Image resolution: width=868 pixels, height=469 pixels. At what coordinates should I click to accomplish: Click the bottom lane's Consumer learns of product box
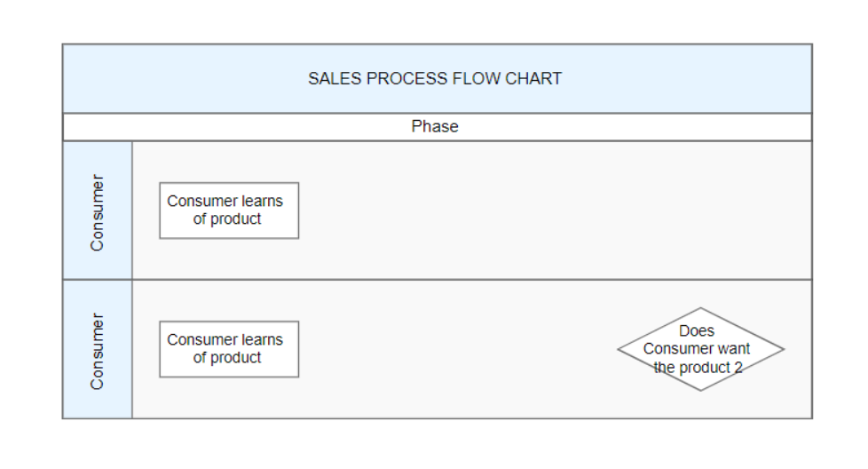229,349
